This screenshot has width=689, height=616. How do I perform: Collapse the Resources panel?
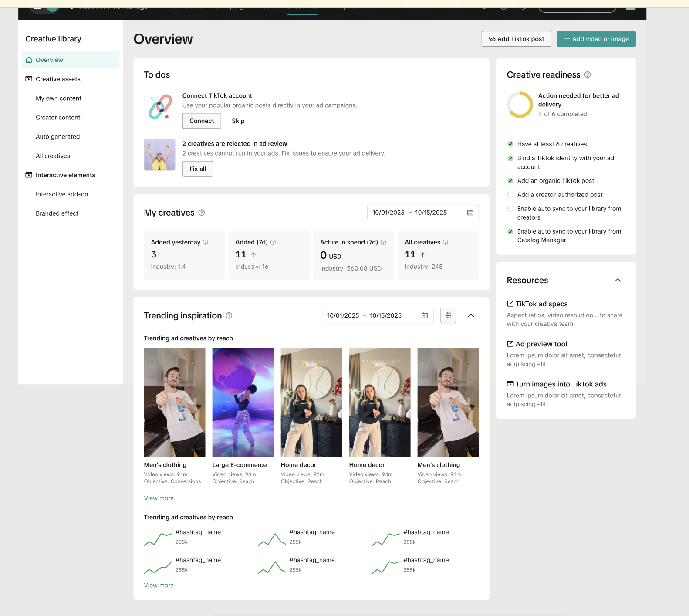tap(617, 280)
